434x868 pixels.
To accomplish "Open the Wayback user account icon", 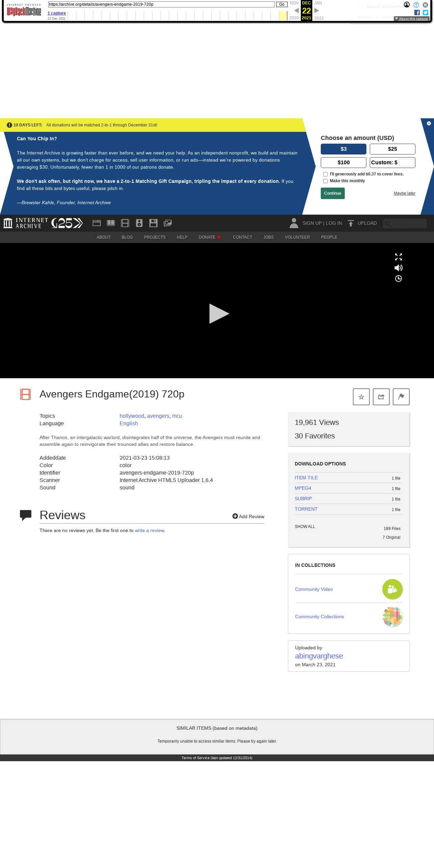I will [x=407, y=5].
